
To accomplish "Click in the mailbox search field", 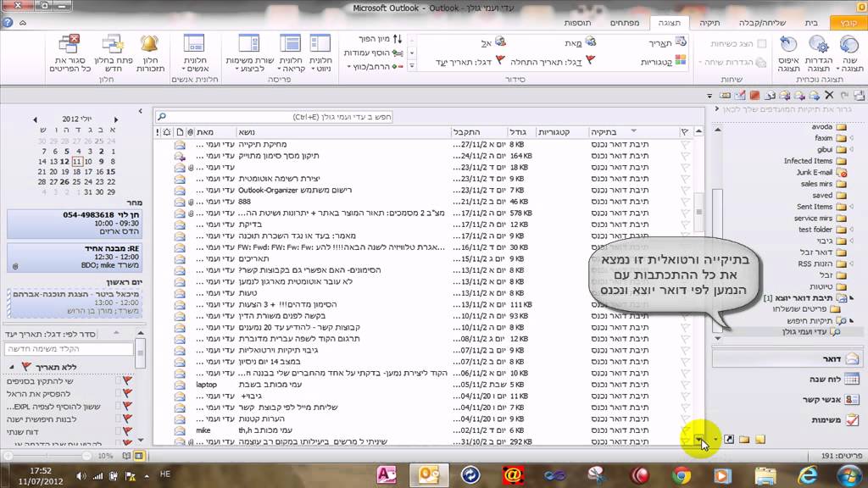I will coord(274,117).
